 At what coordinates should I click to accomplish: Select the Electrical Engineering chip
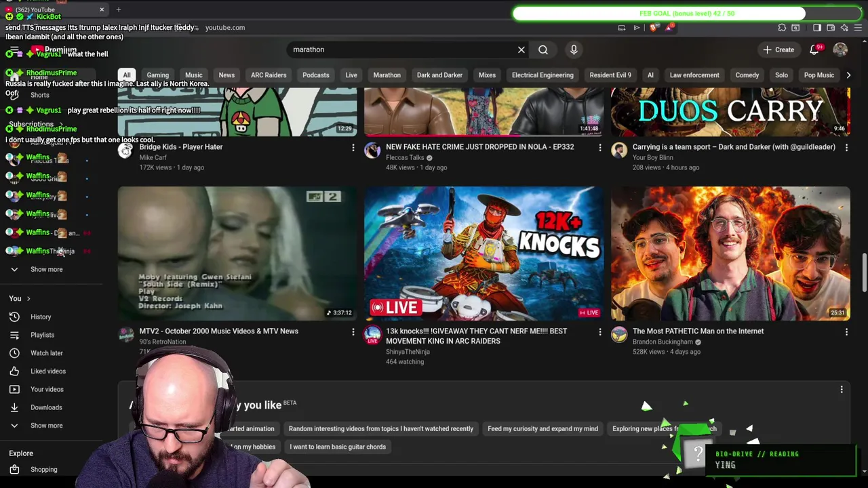pos(542,75)
